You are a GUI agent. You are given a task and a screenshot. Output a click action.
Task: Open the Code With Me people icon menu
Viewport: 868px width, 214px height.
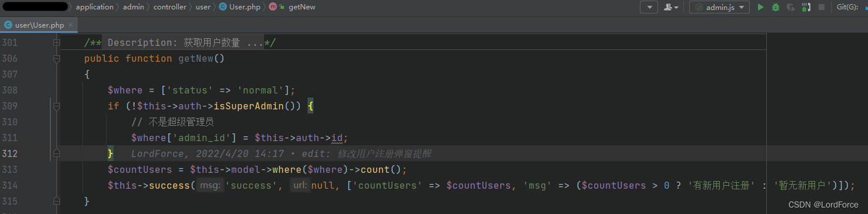click(x=671, y=7)
